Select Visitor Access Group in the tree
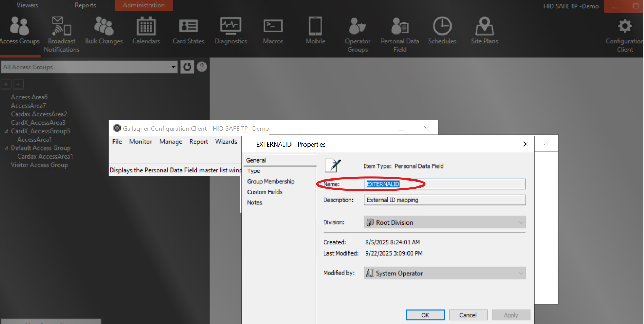This screenshot has width=644, height=324. (39, 165)
